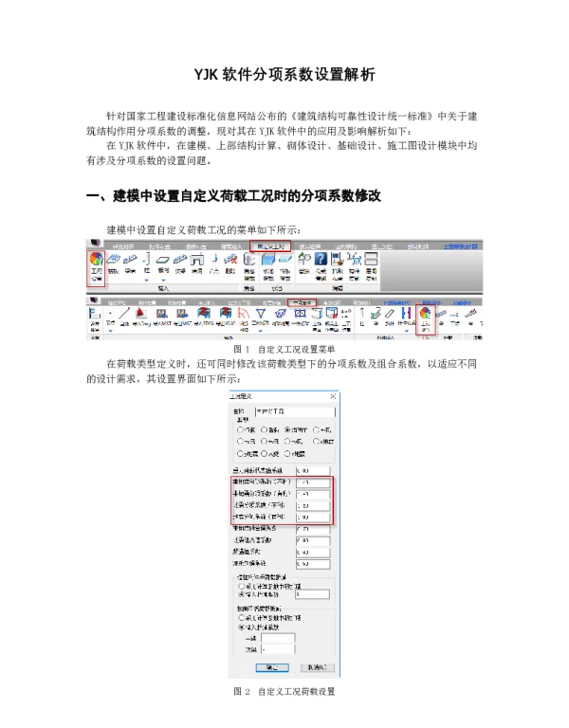Select the flat blue slab icon beside the cube
The height and width of the screenshot is (728, 569).
pos(284,259)
